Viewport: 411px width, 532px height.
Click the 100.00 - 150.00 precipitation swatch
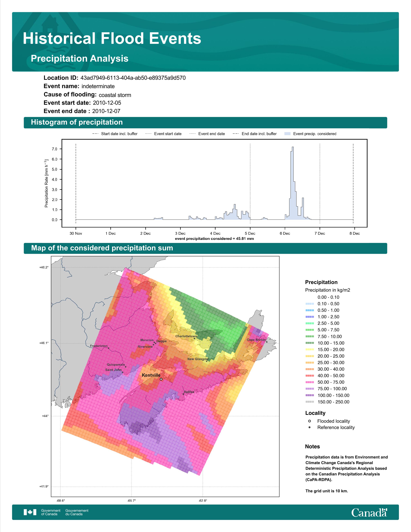point(310,395)
